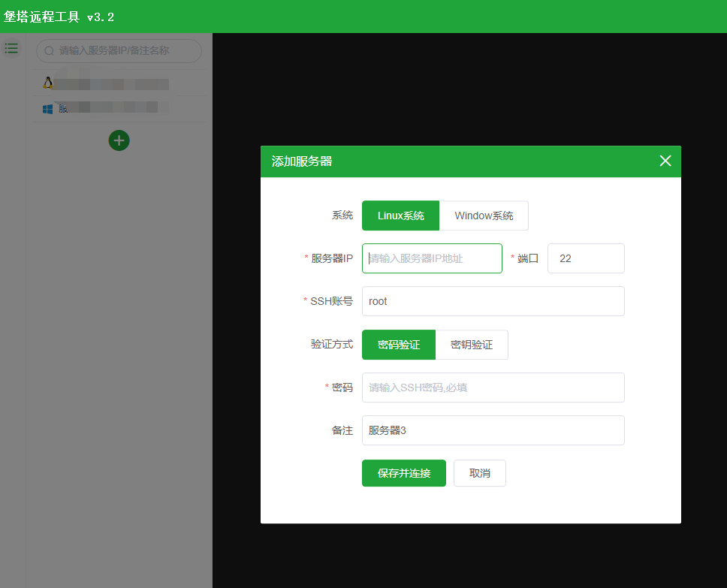Image resolution: width=727 pixels, height=588 pixels.
Task: Click the 备注 field containing 服务器3
Action: pos(493,430)
